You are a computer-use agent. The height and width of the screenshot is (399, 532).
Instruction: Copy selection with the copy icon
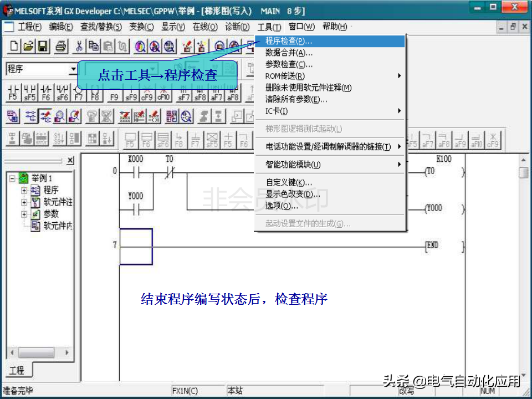coord(93,46)
